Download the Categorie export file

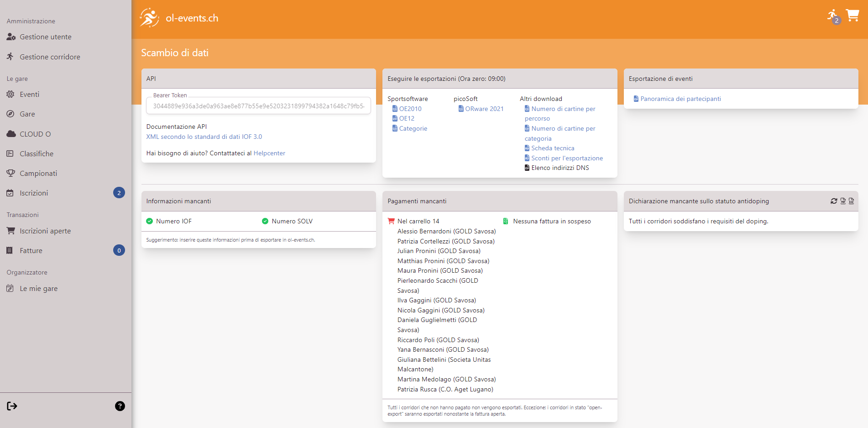coord(413,128)
